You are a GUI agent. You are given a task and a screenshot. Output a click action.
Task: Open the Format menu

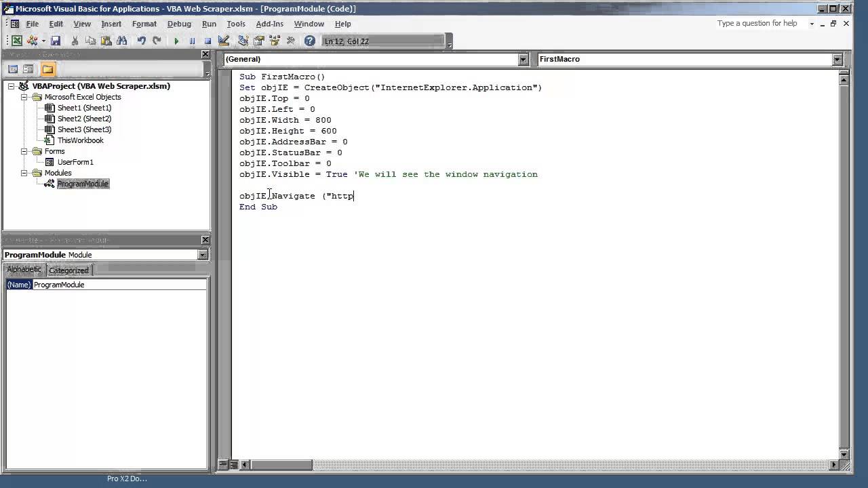tap(144, 24)
